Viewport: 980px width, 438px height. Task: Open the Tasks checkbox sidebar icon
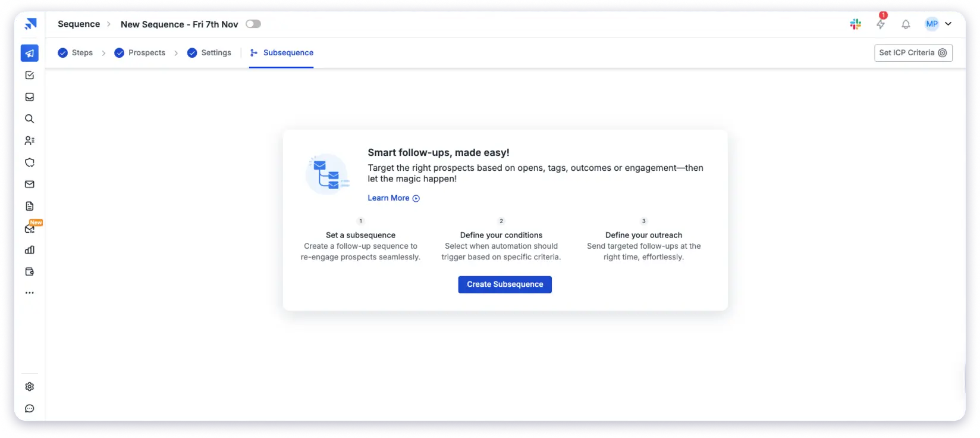[30, 75]
